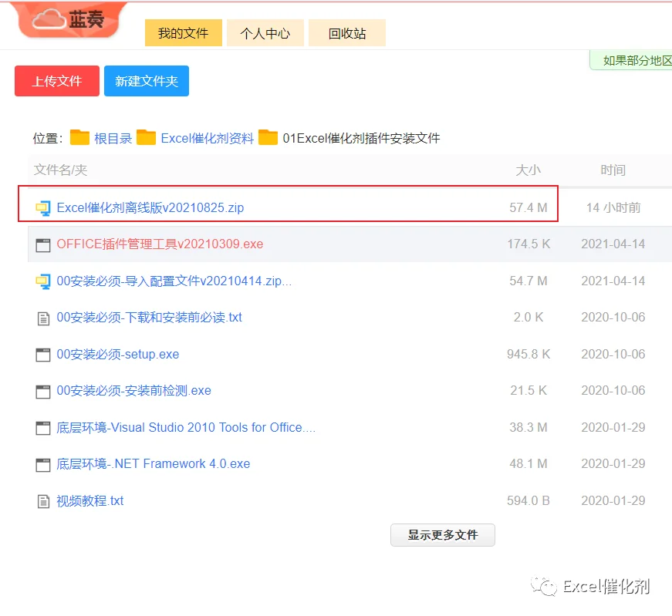Click the 57.4 M size value

click(528, 207)
